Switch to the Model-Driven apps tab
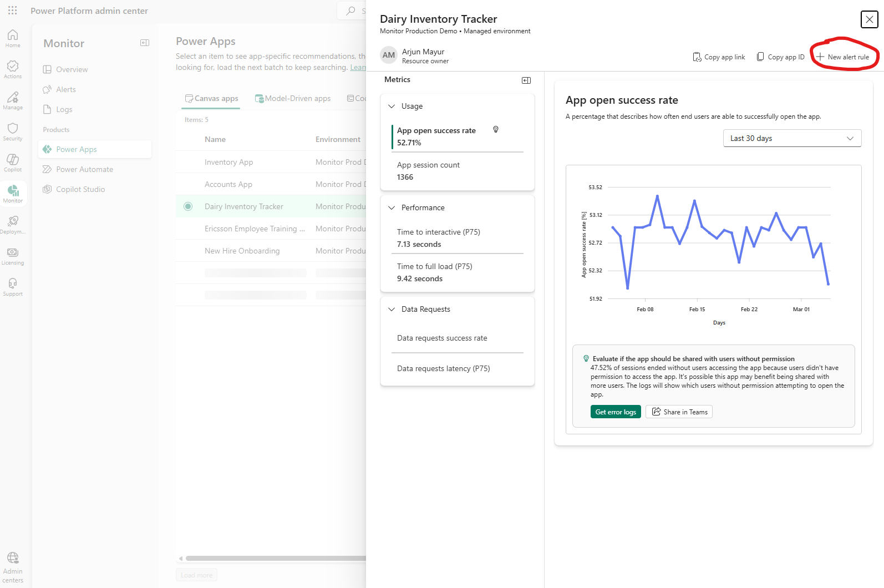Image resolution: width=884 pixels, height=588 pixels. [x=293, y=98]
